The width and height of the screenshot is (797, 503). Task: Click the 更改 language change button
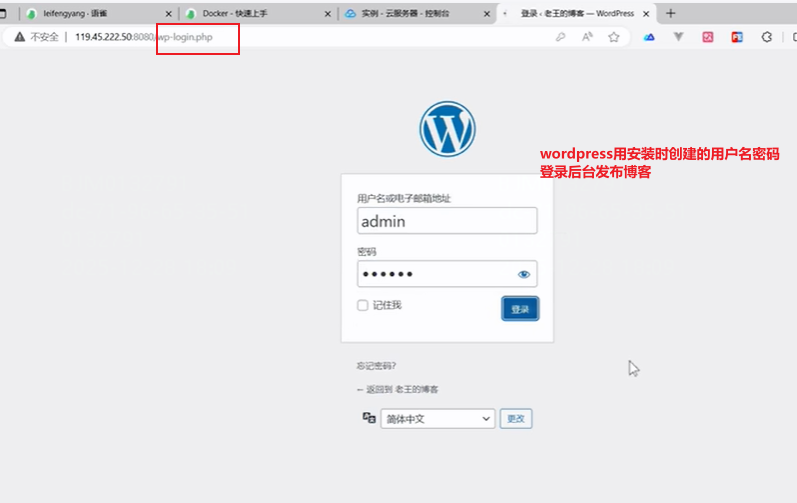pos(516,419)
